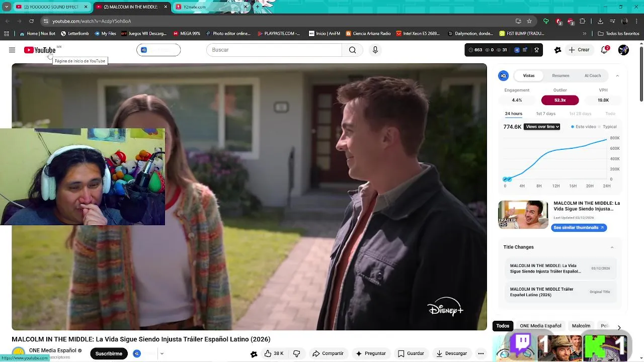Reload the page with refresh button
Image resolution: width=644 pixels, height=362 pixels.
point(31,21)
